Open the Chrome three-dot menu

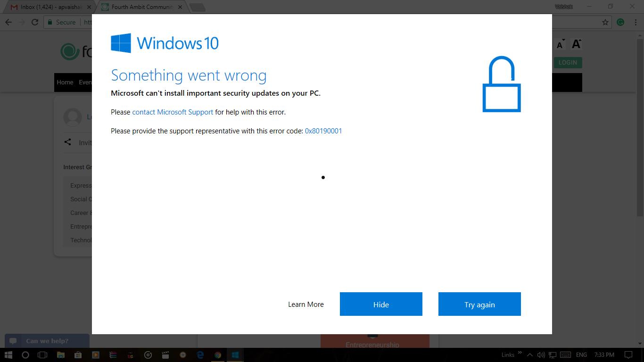(x=635, y=22)
